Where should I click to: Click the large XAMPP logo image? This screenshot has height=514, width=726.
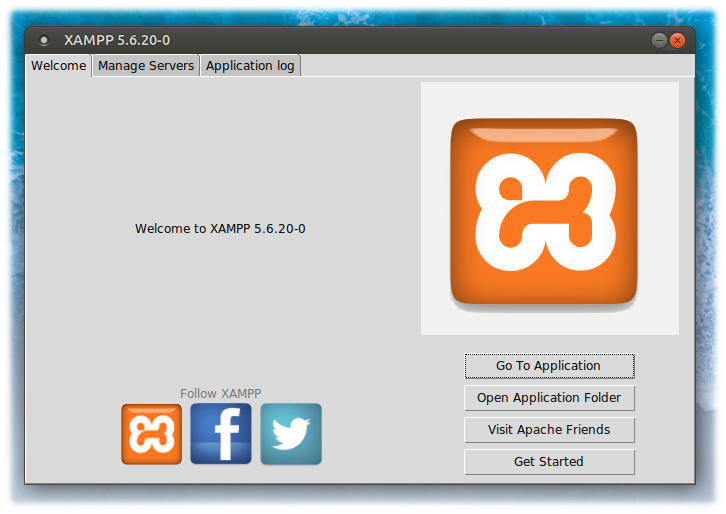point(550,208)
